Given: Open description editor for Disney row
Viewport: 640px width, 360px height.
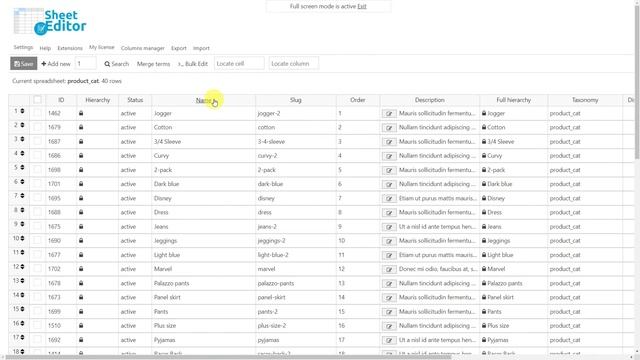Looking at the screenshot, I should tap(389, 199).
